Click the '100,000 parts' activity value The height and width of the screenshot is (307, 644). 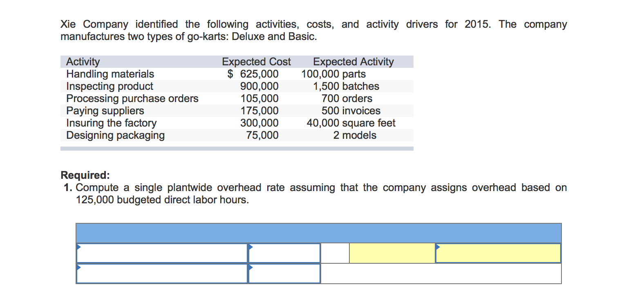coord(333,74)
